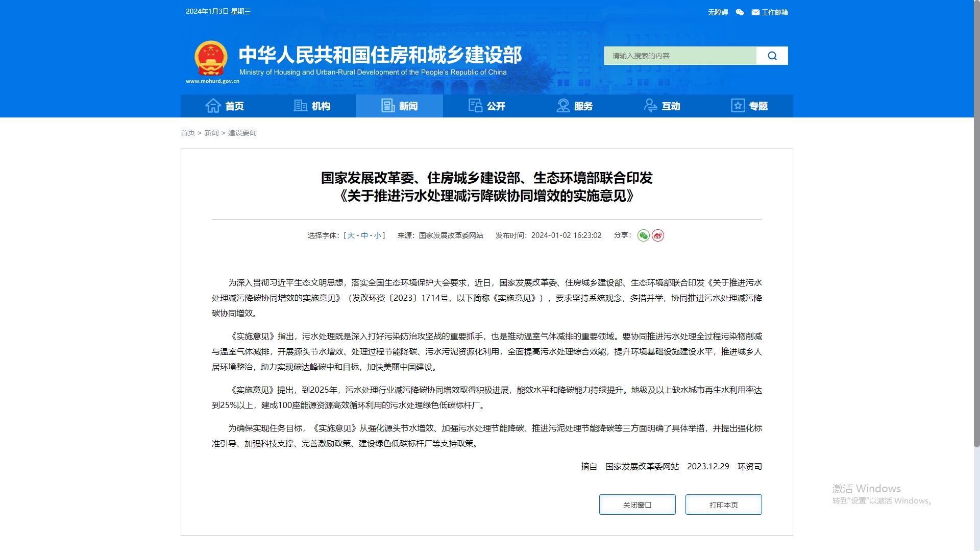Open the 首页 navigation tab
Viewport: 980px width, 551px height.
[x=225, y=106]
